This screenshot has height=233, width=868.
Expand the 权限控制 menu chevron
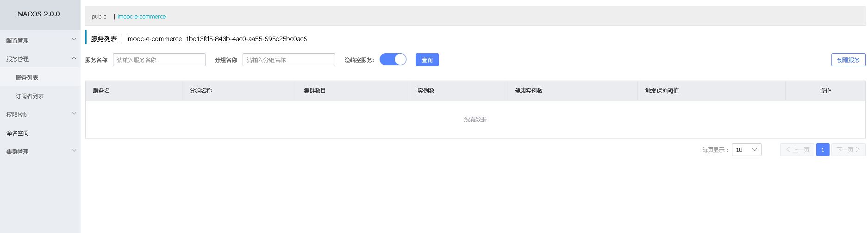click(74, 114)
